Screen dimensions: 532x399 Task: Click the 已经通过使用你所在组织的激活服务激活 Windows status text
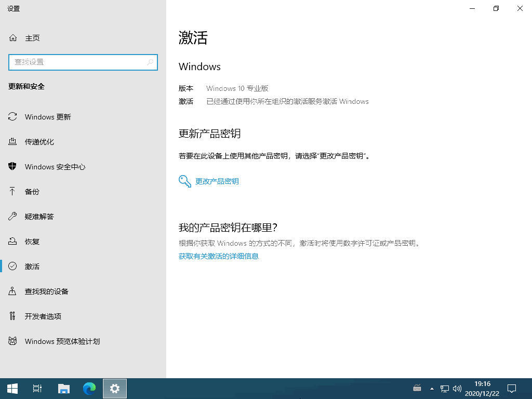click(x=287, y=101)
